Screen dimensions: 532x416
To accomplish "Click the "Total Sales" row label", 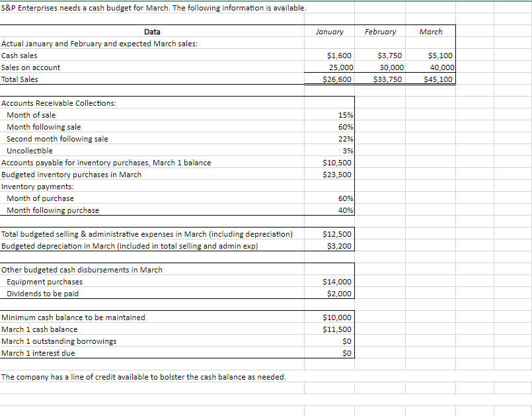I will coord(19,79).
